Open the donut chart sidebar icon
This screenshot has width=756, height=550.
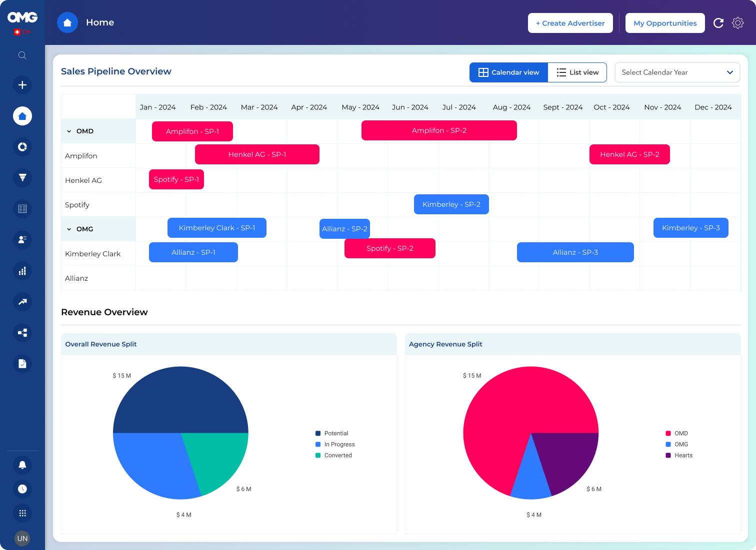click(x=22, y=147)
